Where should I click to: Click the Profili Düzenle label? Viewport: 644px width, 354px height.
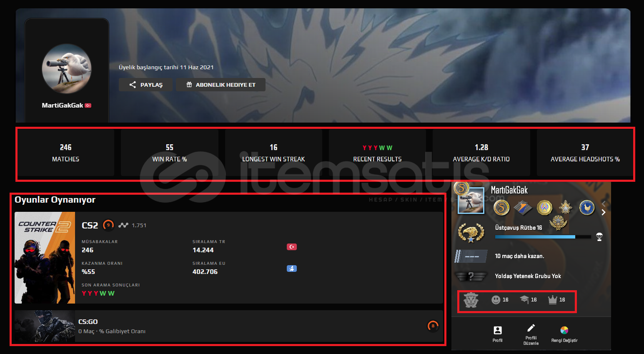click(531, 341)
